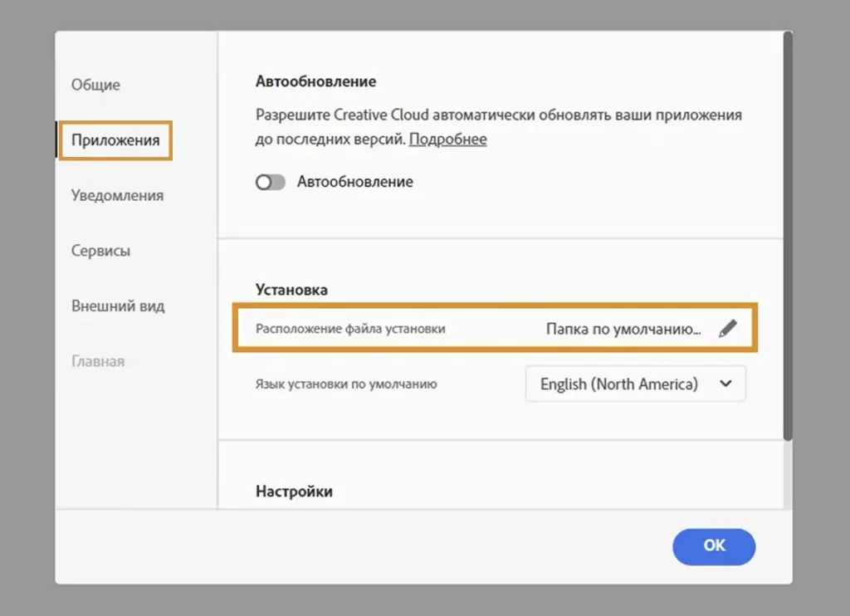Click the Папка по умолчанию path text
850x616 pixels.
tap(623, 329)
